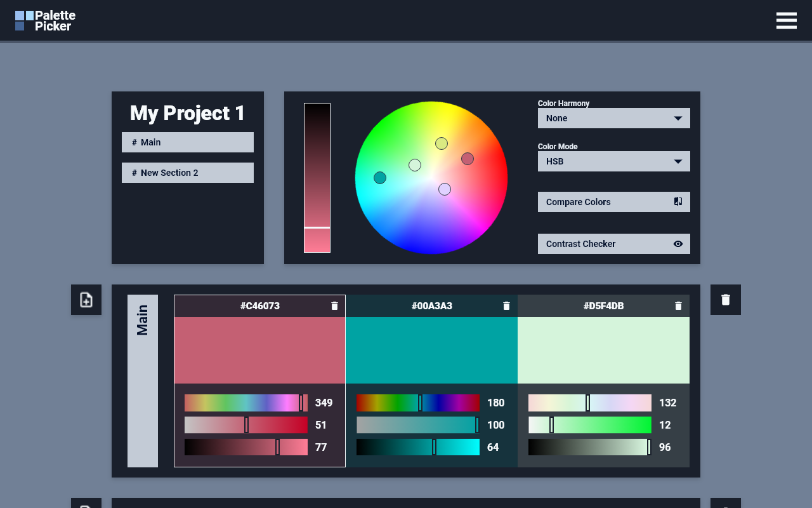
Task: Click the compare icon on Compare Colors
Action: [x=678, y=201]
